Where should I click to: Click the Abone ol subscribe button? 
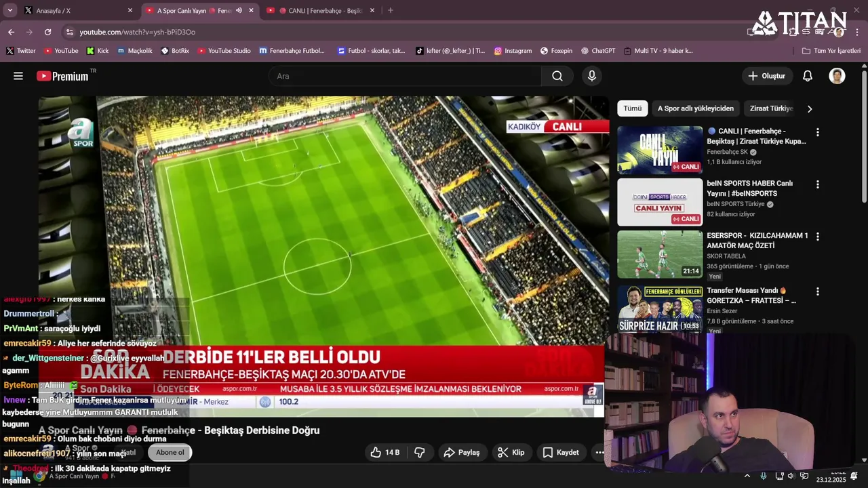(170, 452)
